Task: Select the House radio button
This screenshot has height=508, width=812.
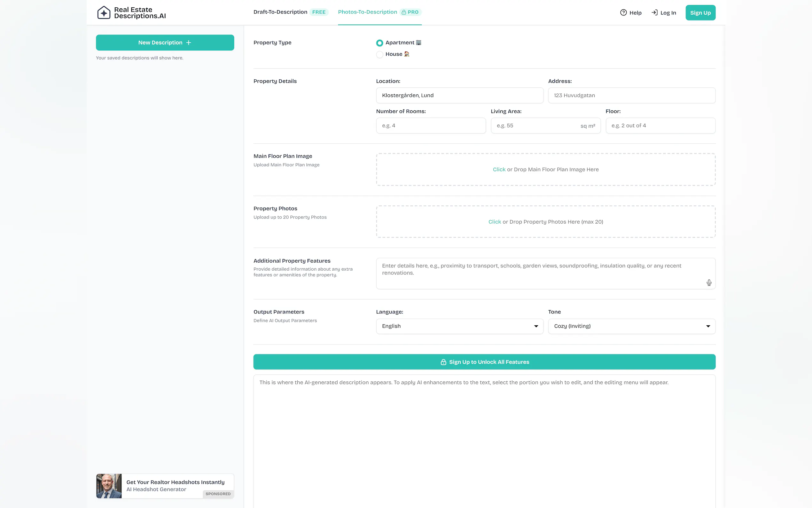Action: 379,54
